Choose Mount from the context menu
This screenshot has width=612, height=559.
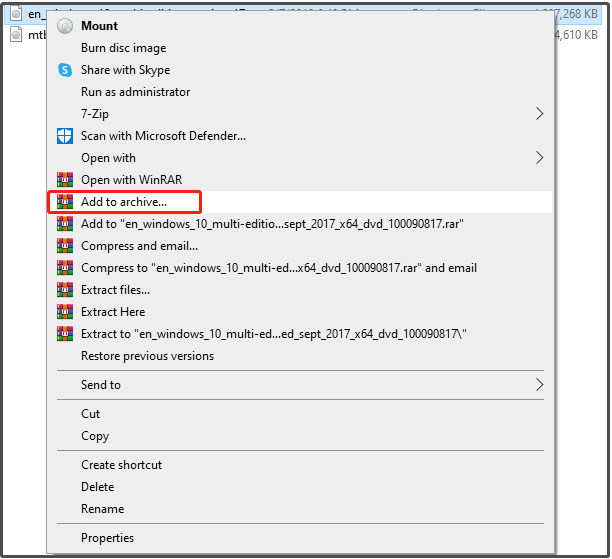[x=99, y=26]
